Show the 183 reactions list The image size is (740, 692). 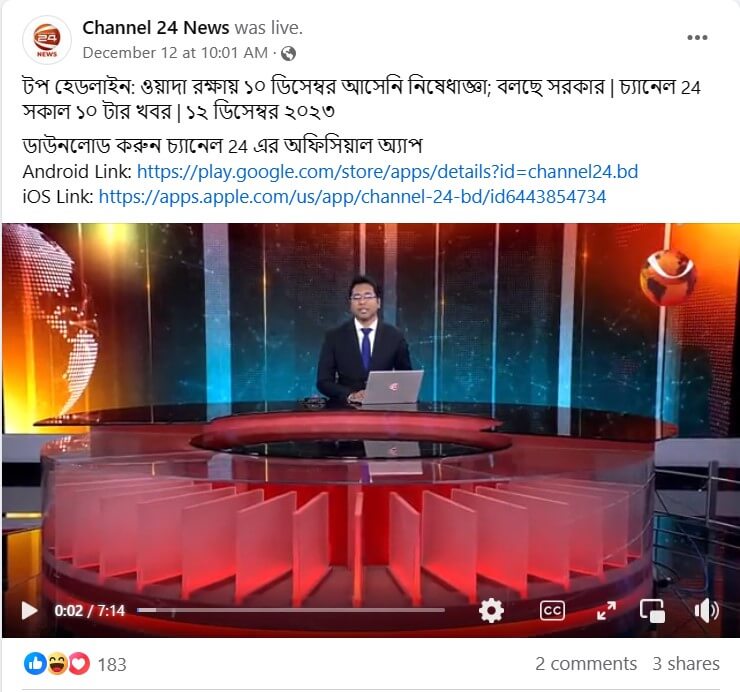(112, 665)
